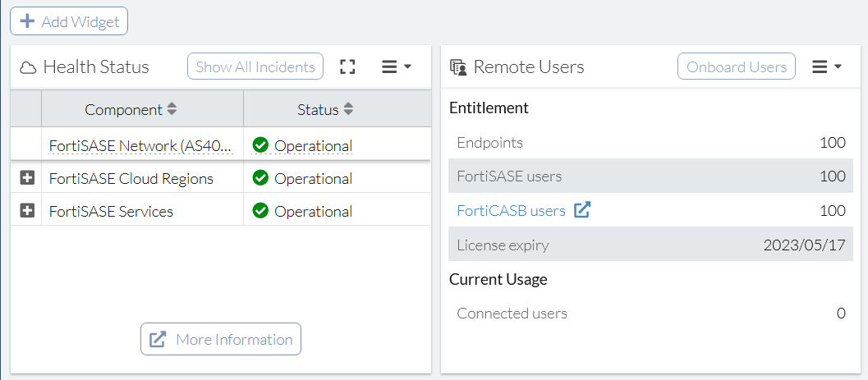
Task: Click Operational status of FortiSASE Services
Action: (x=314, y=211)
